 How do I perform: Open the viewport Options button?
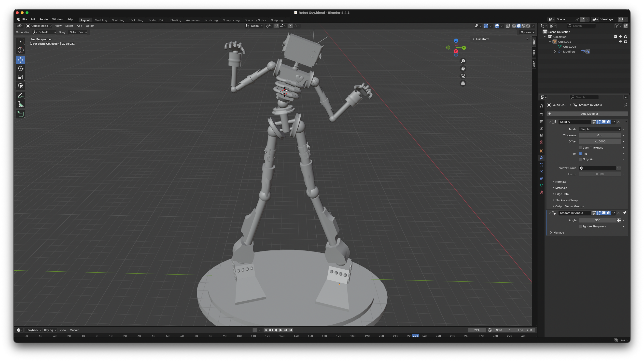click(528, 32)
